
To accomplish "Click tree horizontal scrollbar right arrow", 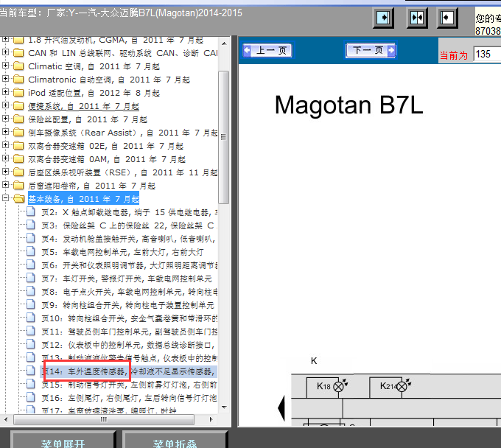I will coord(211,419).
